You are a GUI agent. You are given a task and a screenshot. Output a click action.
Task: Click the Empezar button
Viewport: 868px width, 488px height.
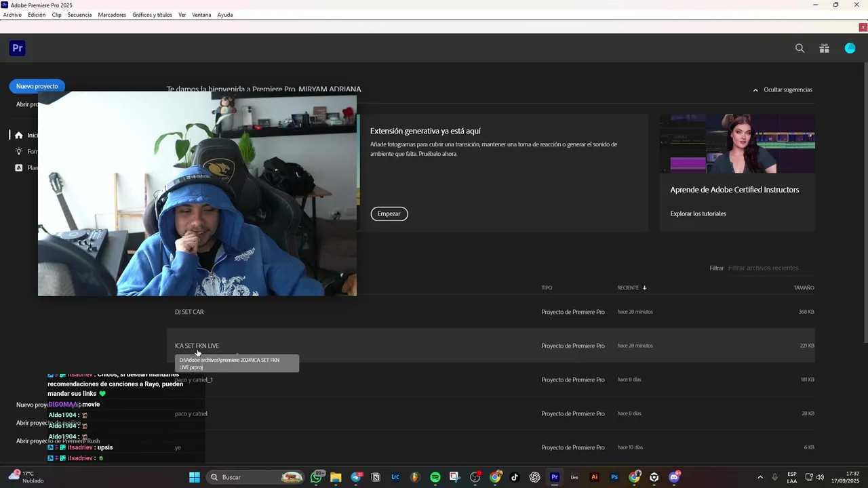coord(389,213)
